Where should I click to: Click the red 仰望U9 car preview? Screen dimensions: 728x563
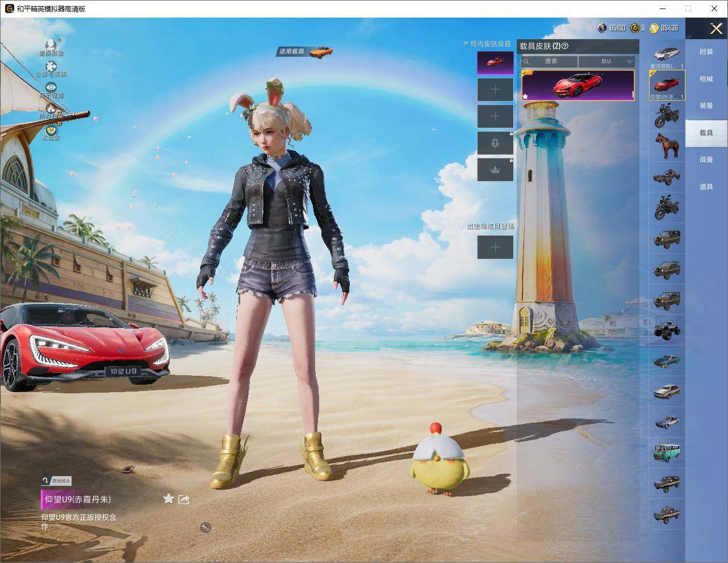click(x=84, y=346)
